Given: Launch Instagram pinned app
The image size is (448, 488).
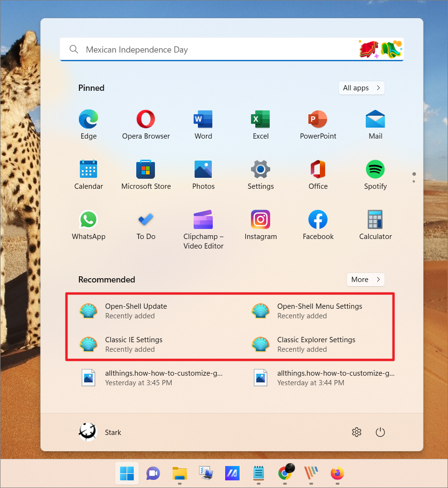Looking at the screenshot, I should coord(261,225).
